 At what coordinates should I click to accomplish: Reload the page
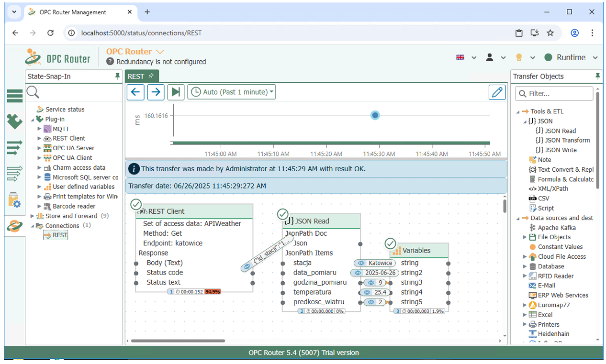(x=50, y=33)
